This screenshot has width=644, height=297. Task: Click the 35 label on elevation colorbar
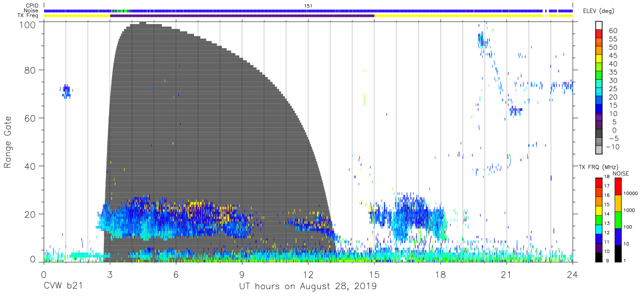tap(613, 72)
